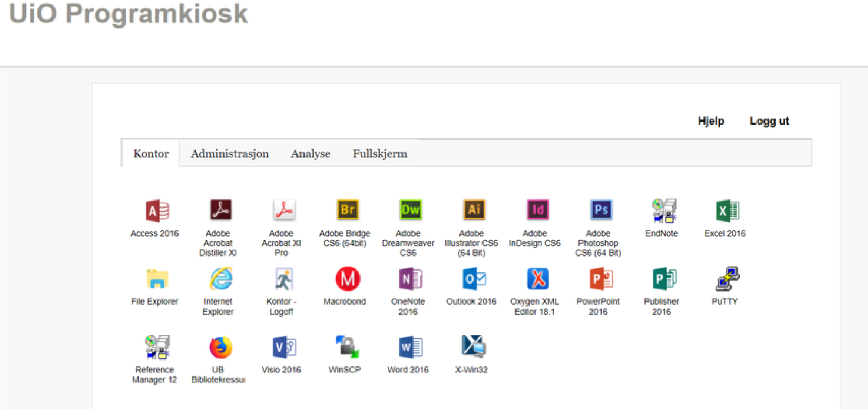868x409 pixels.
Task: Launch Internet Explorer icon
Action: [221, 279]
